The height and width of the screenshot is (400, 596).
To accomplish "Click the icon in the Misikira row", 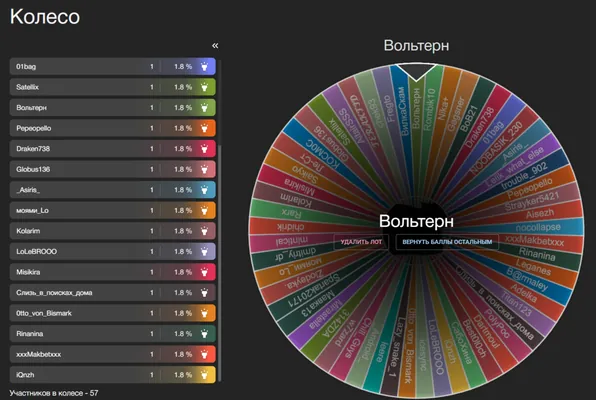I will tap(204, 272).
